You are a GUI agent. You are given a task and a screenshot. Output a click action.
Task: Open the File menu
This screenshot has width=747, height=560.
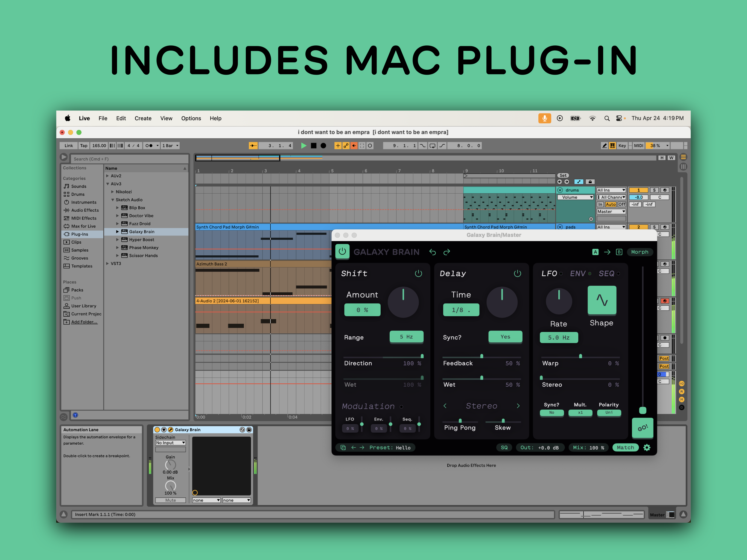click(x=103, y=118)
